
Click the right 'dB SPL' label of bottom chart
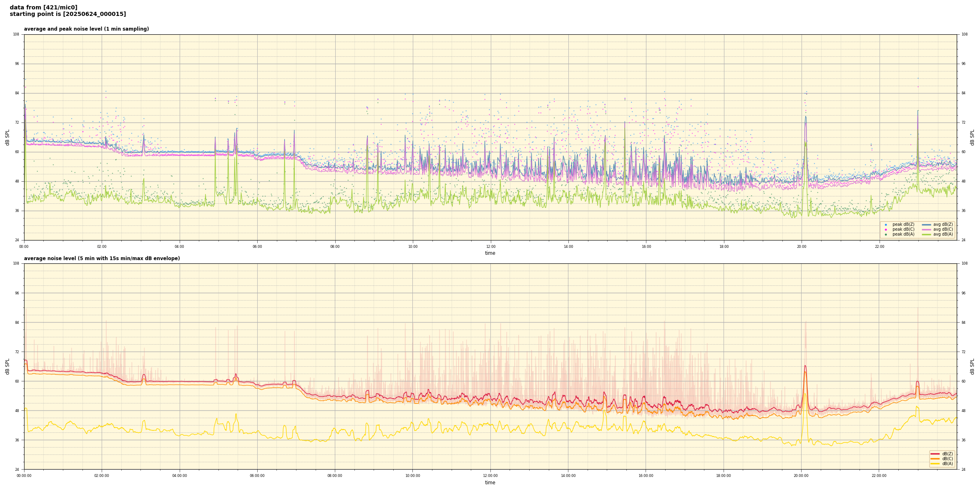[x=972, y=366]
